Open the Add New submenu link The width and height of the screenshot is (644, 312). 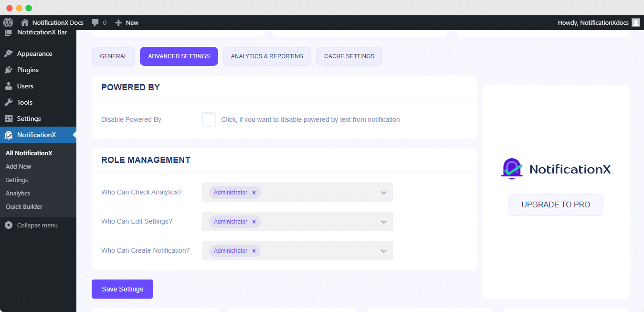[x=19, y=167]
